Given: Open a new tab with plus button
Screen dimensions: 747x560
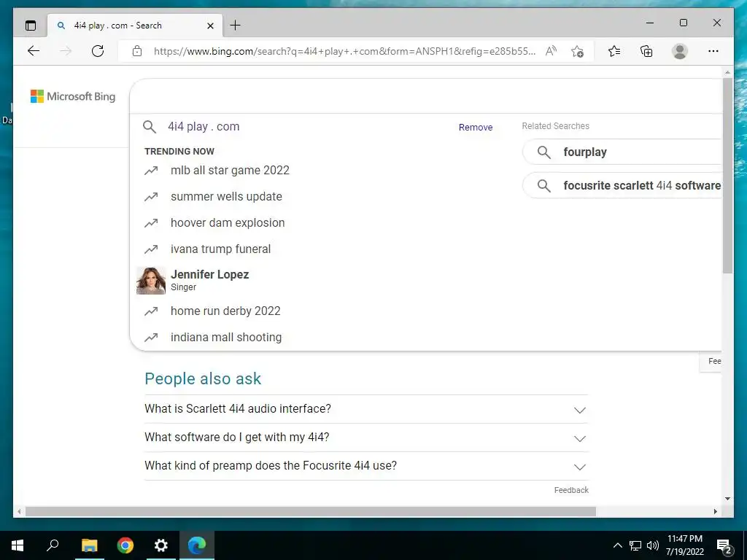Looking at the screenshot, I should pos(236,26).
